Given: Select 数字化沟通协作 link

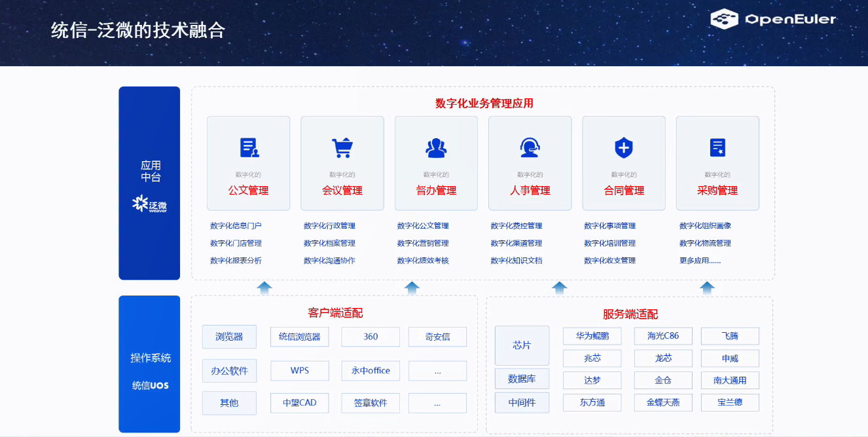Looking at the screenshot, I should [329, 261].
